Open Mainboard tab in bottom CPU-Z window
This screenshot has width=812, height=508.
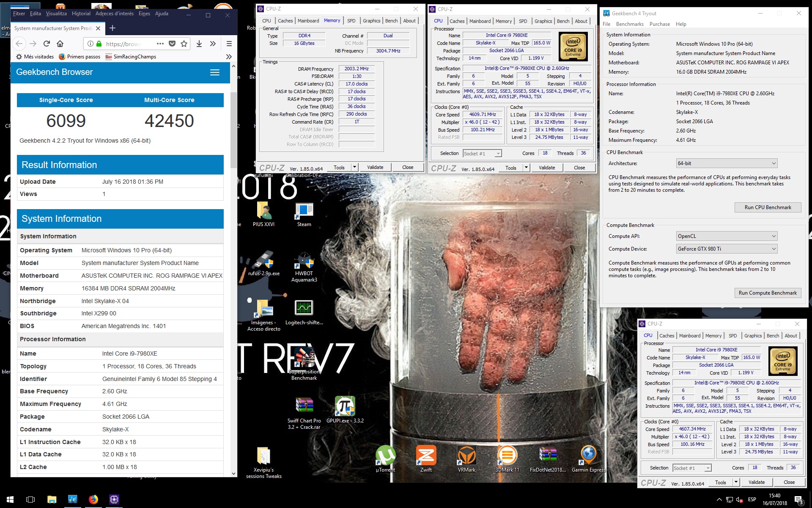(x=690, y=336)
